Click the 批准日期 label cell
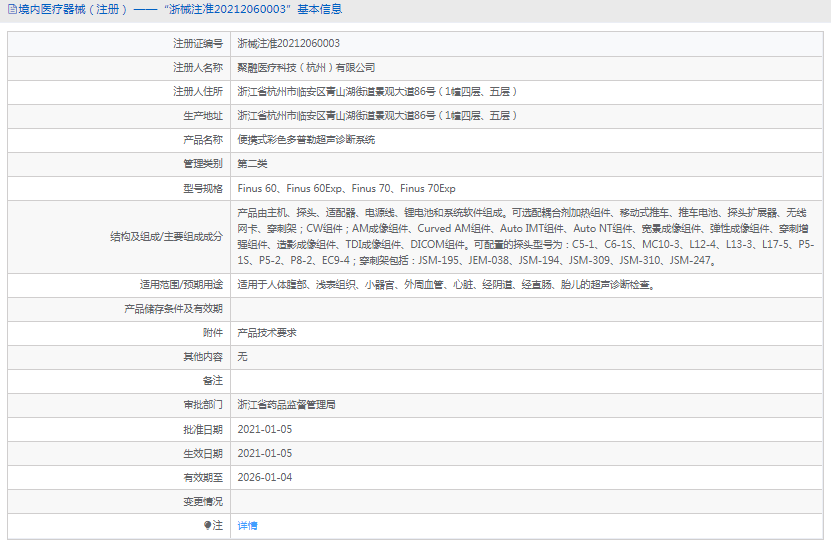This screenshot has width=831, height=546. [x=119, y=429]
